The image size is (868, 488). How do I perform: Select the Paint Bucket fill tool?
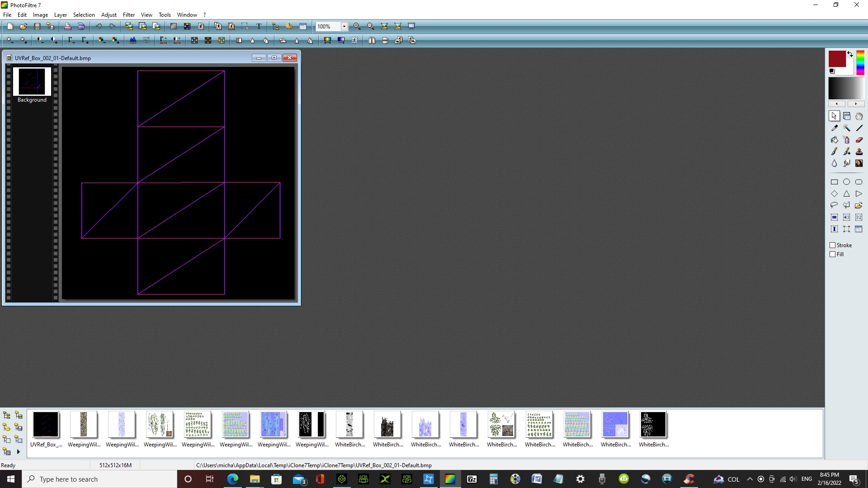pyautogui.click(x=835, y=140)
